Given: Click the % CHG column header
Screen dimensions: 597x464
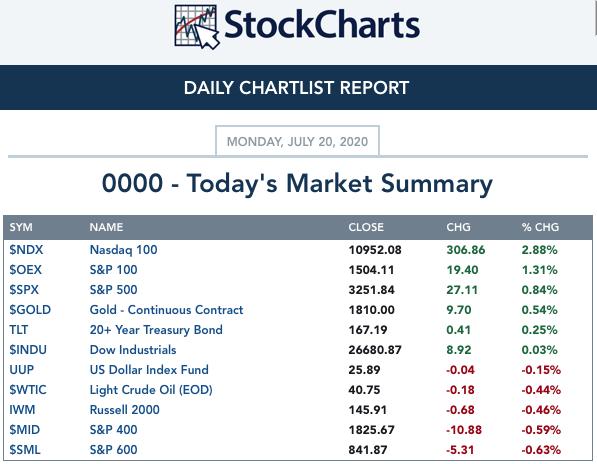Looking at the screenshot, I should 540,227.
